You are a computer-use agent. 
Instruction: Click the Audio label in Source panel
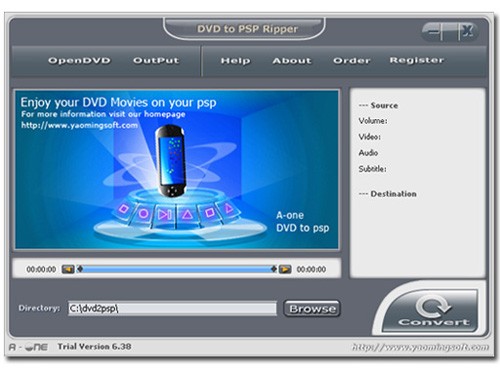coord(368,153)
